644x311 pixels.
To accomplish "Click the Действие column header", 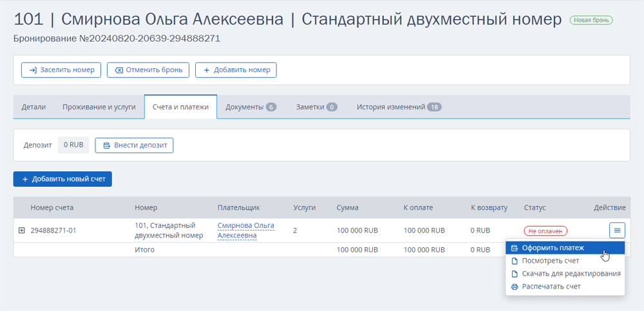I will point(609,207).
